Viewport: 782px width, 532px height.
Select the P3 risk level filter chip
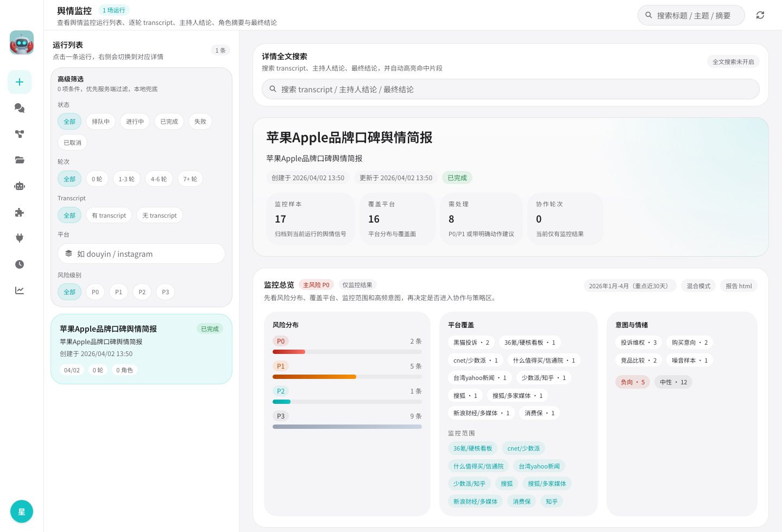[165, 292]
